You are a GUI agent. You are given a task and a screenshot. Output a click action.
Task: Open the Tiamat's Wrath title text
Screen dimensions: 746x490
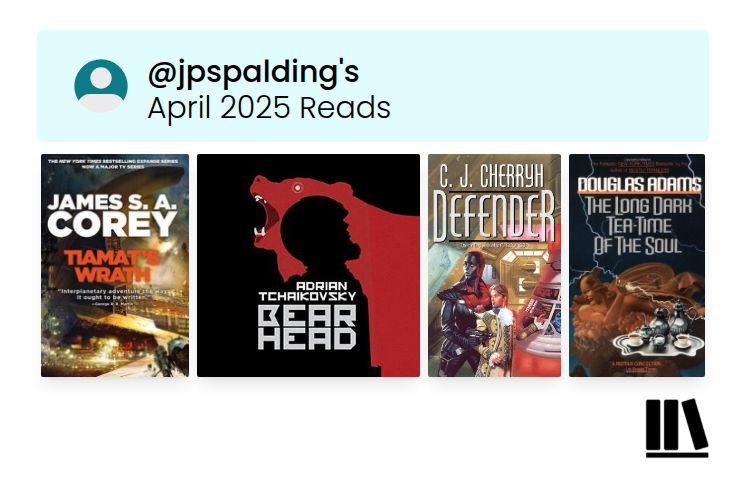[x=113, y=266]
